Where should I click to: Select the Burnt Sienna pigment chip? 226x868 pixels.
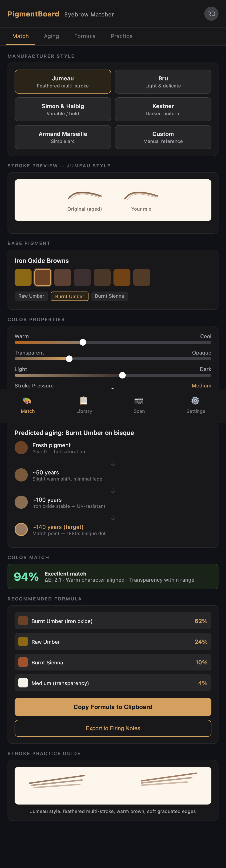pos(109,296)
